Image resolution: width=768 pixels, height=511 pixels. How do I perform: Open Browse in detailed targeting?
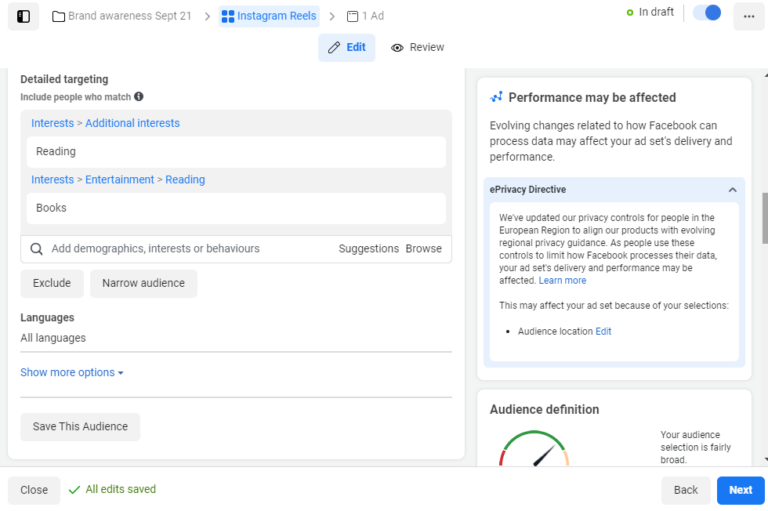tap(423, 249)
